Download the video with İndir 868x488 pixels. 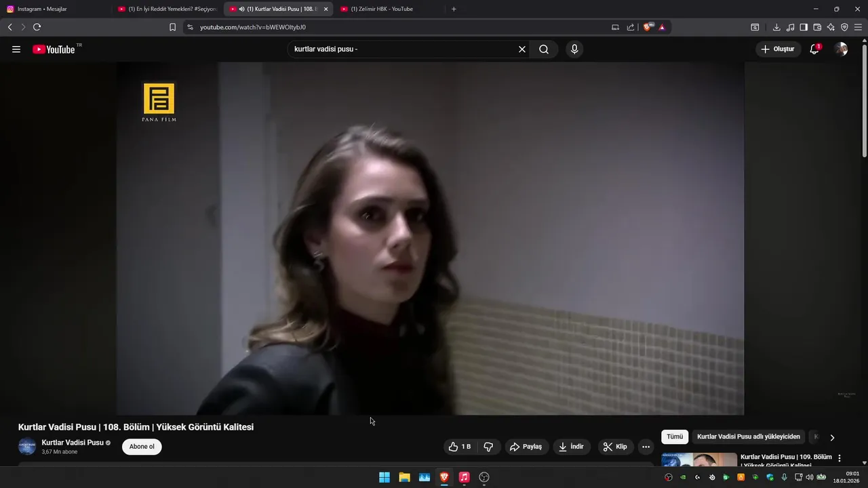pyautogui.click(x=571, y=447)
